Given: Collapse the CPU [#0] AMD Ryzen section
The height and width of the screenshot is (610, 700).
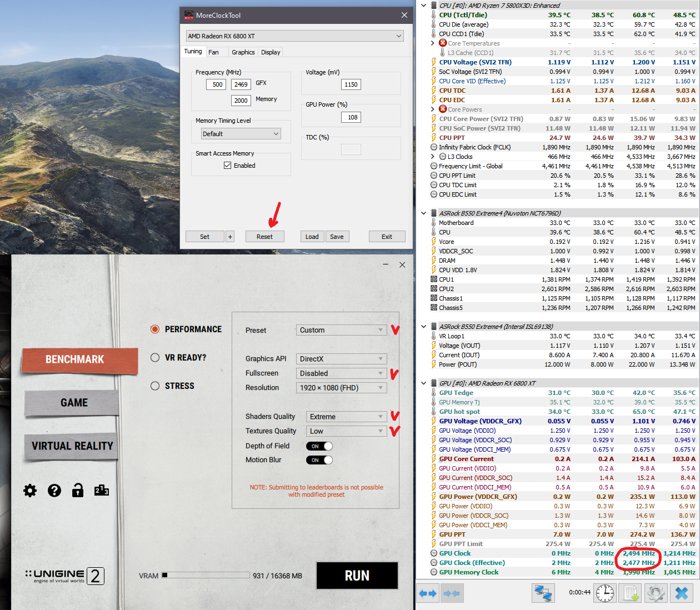Looking at the screenshot, I should point(424,6).
